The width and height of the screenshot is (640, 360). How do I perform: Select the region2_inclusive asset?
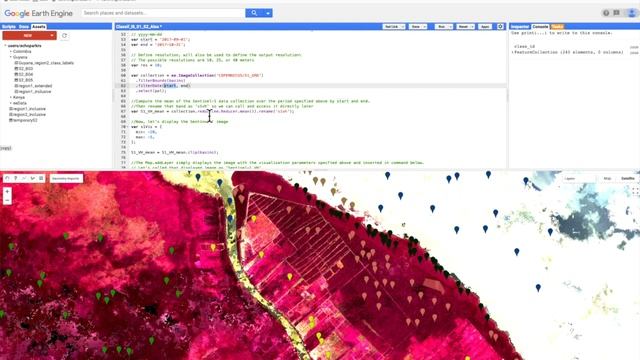pos(27,114)
